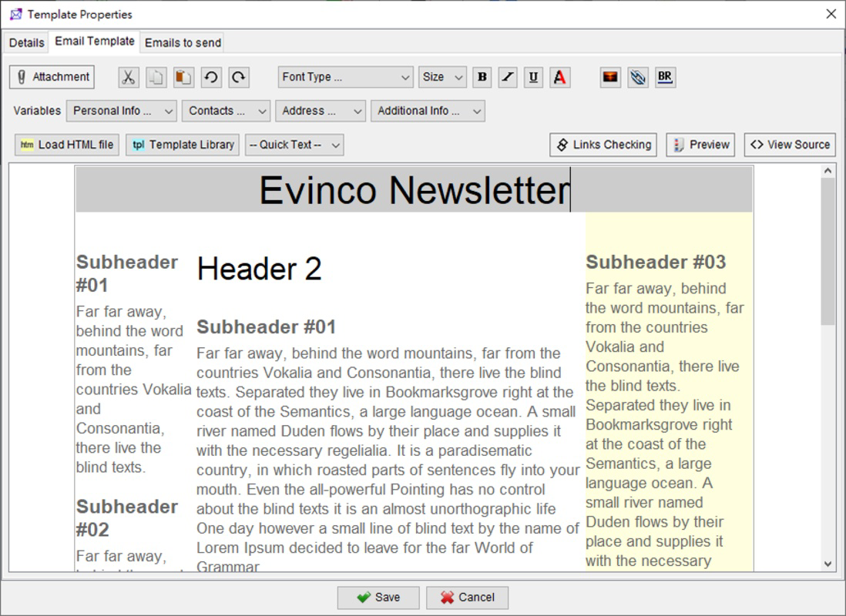Image resolution: width=846 pixels, height=616 pixels.
Task: Open the Template Library
Action: [x=183, y=145]
